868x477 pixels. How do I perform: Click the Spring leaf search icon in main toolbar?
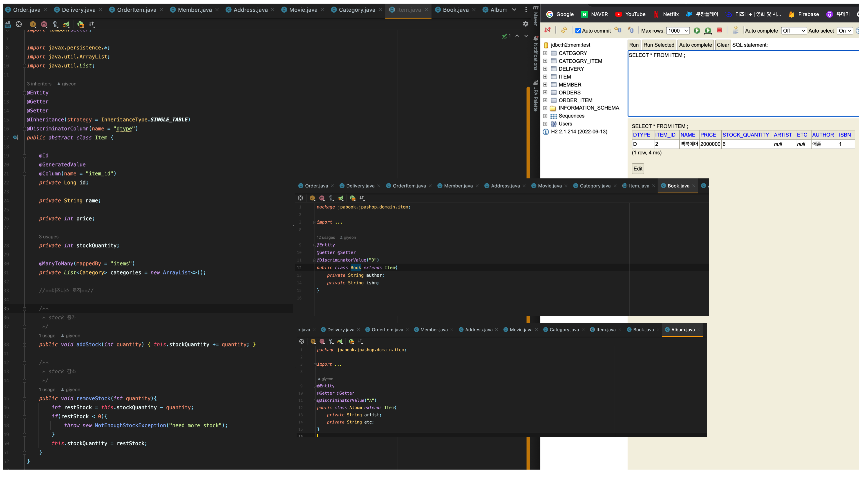click(66, 24)
